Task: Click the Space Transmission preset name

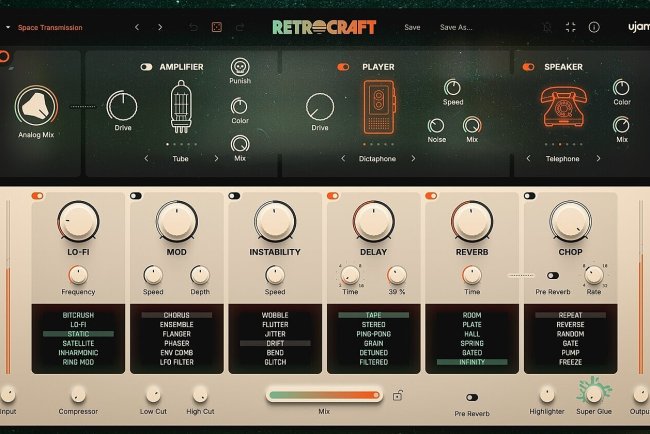Action: [50, 27]
